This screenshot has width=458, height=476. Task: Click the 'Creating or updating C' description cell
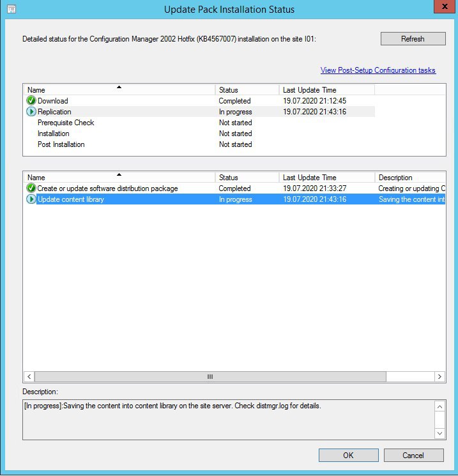411,188
